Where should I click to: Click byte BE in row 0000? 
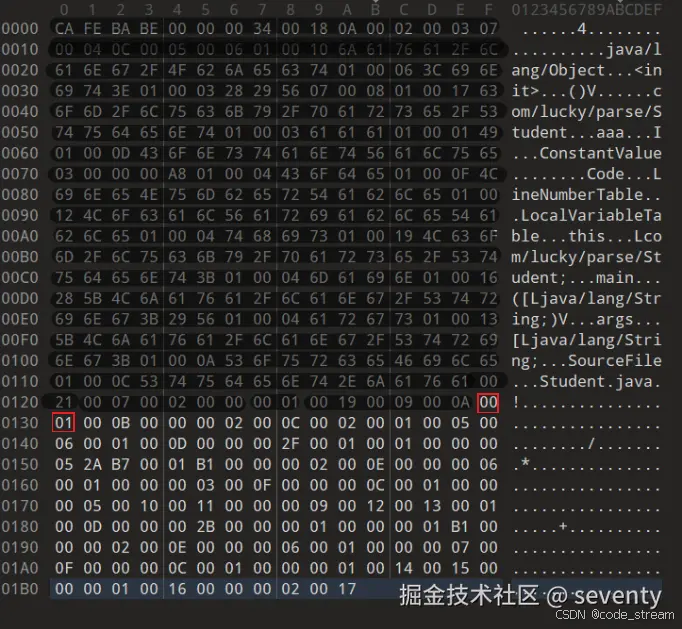[149, 29]
